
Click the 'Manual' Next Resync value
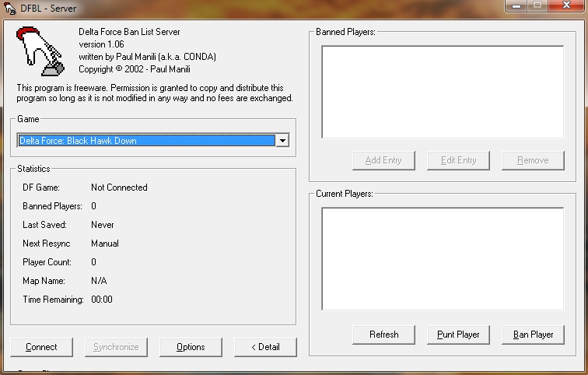pos(105,244)
